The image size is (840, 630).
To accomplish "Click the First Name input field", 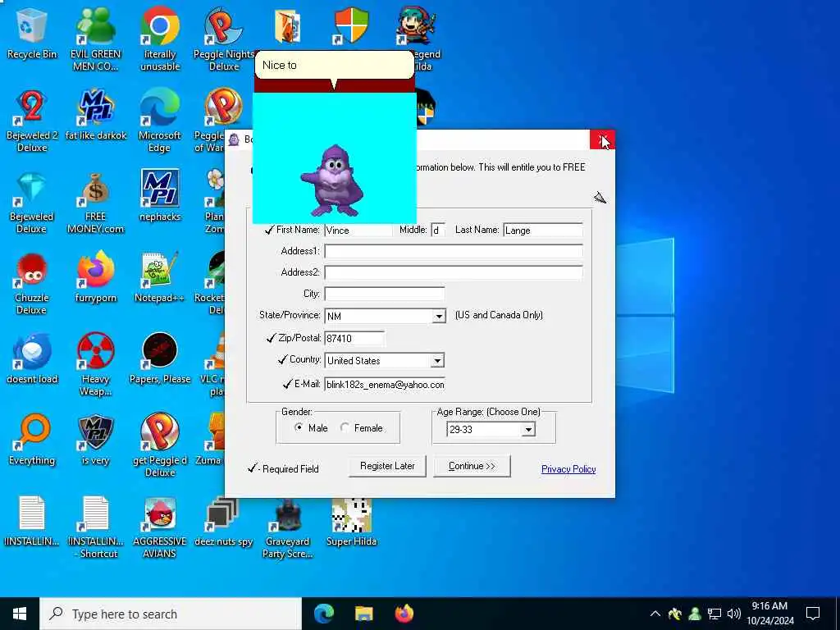I will coord(358,231).
